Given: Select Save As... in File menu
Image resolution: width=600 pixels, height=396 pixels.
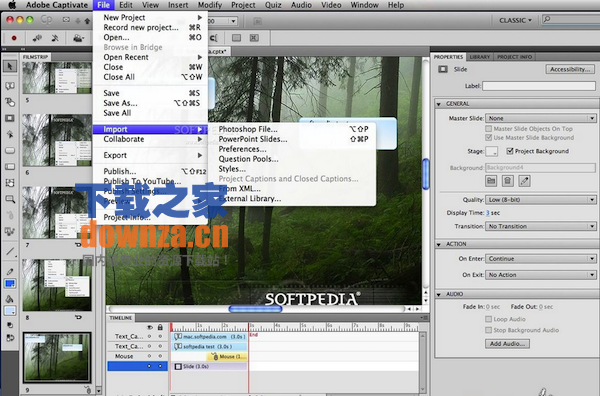Looking at the screenshot, I should (x=150, y=103).
